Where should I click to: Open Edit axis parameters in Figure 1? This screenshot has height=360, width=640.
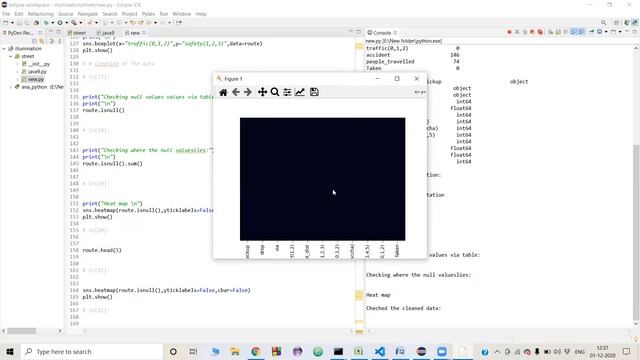pos(300,92)
